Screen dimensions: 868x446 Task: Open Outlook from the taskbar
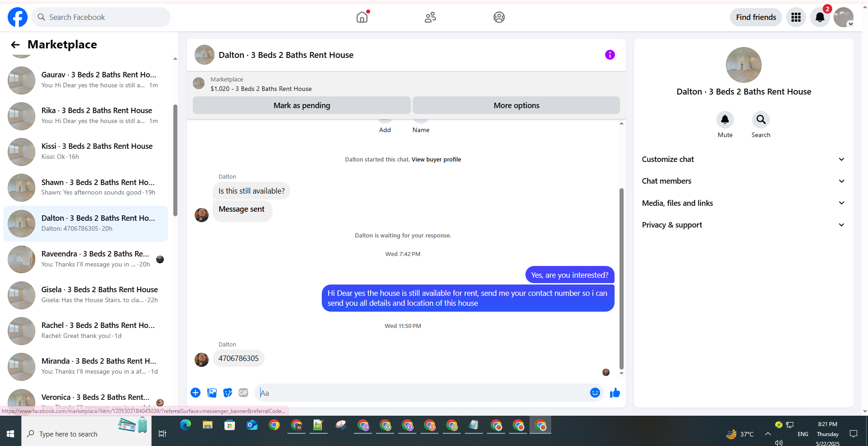(252, 425)
